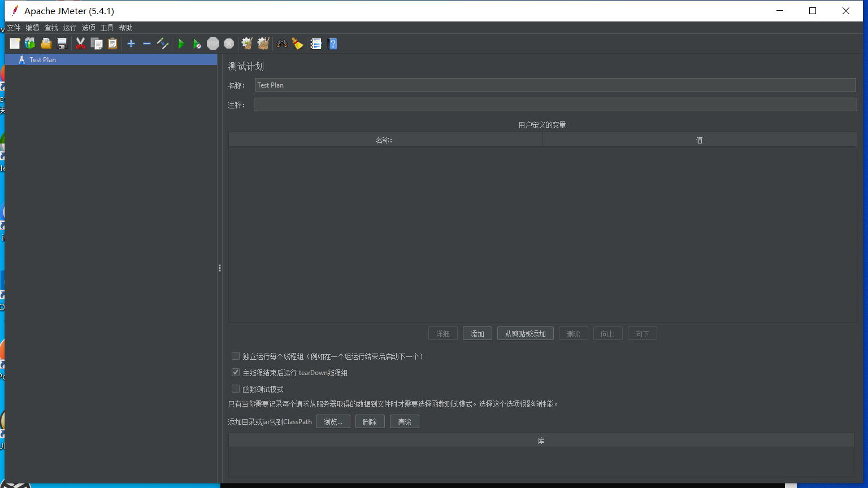The height and width of the screenshot is (488, 868).
Task: Click the Cut scissors icon
Action: 80,43
